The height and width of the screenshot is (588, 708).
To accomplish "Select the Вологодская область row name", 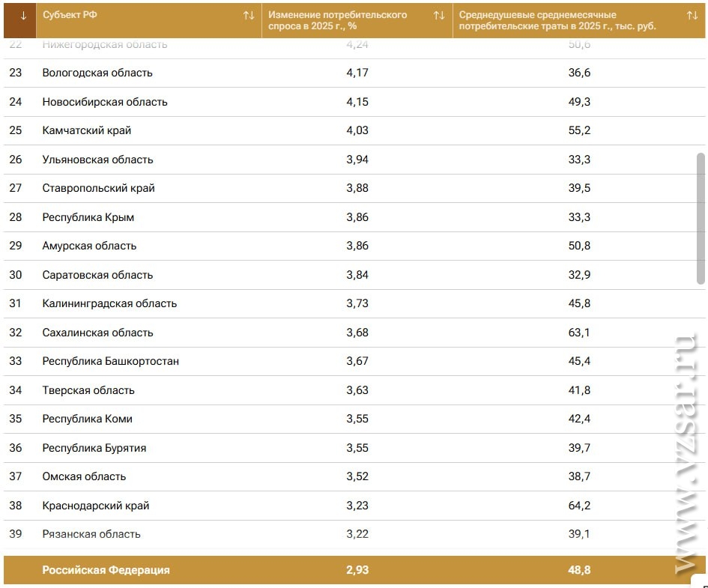I will pyautogui.click(x=97, y=73).
